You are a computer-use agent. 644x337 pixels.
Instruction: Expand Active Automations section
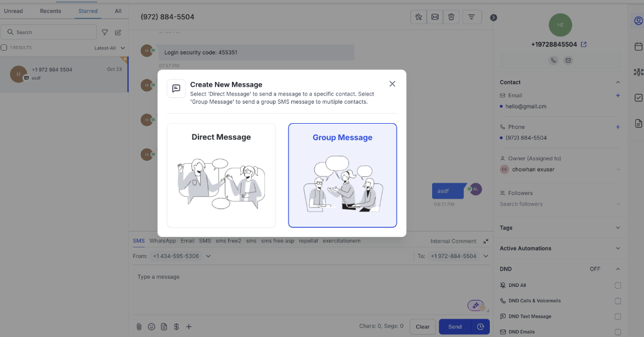618,248
